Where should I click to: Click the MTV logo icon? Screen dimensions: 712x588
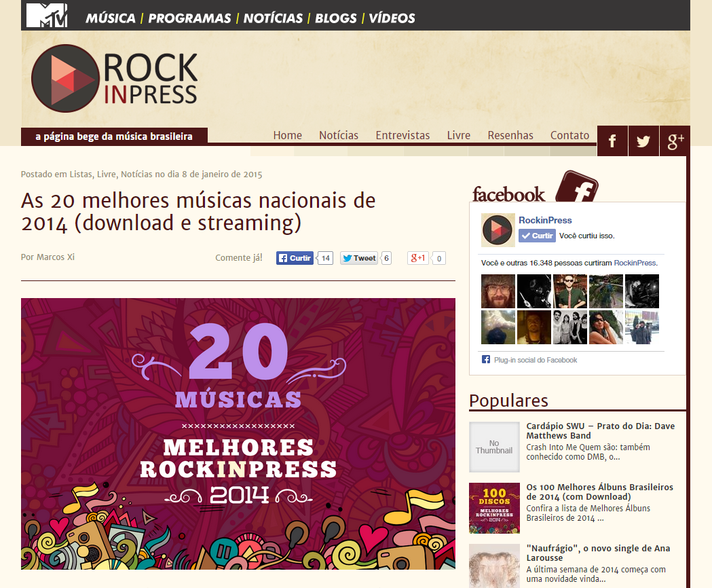coord(47,16)
